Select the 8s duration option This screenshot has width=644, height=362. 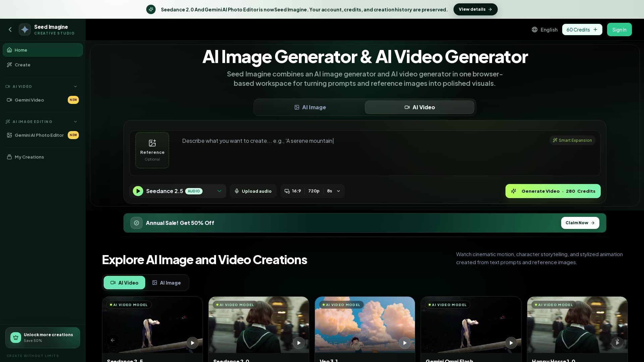pos(329,191)
